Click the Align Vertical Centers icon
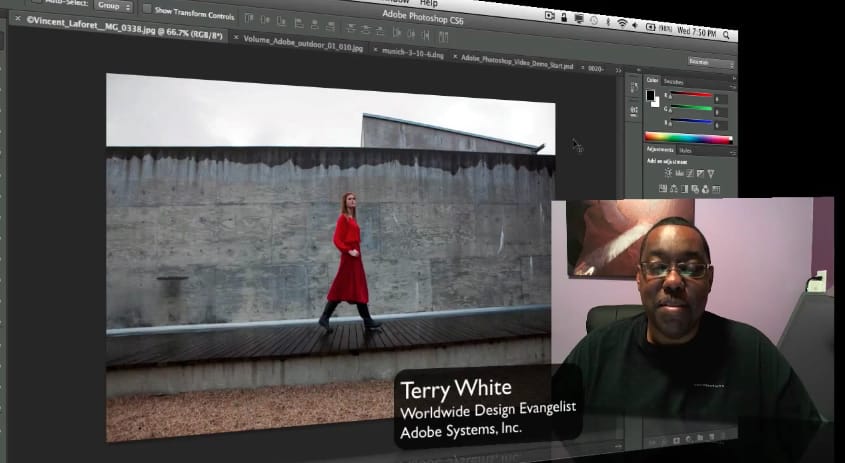This screenshot has width=845, height=463. click(265, 20)
